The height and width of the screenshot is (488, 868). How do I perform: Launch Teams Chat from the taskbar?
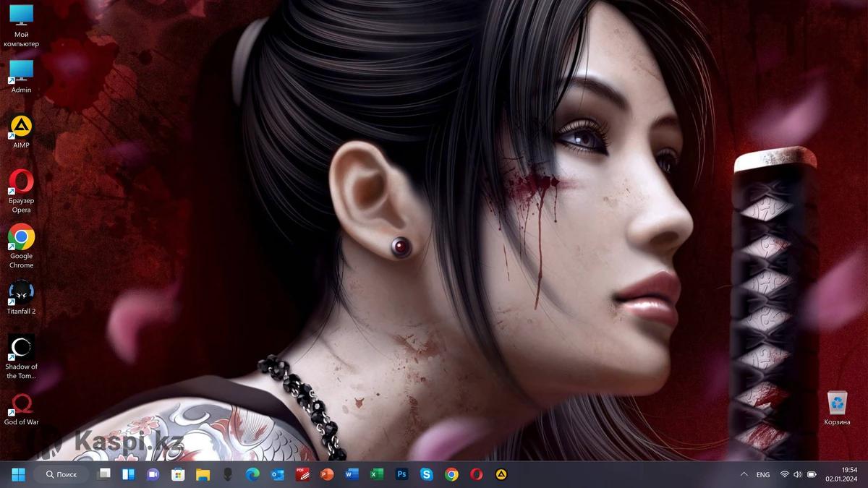(x=153, y=474)
